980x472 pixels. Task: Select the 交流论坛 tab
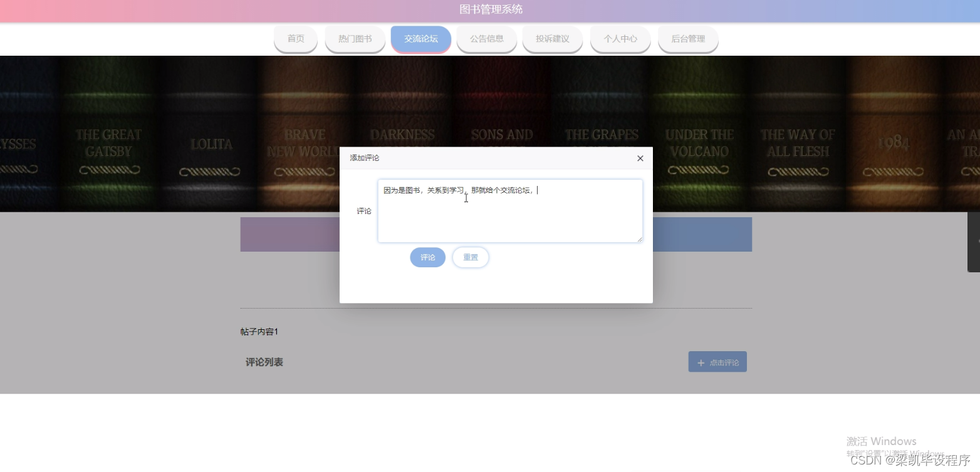pyautogui.click(x=420, y=38)
